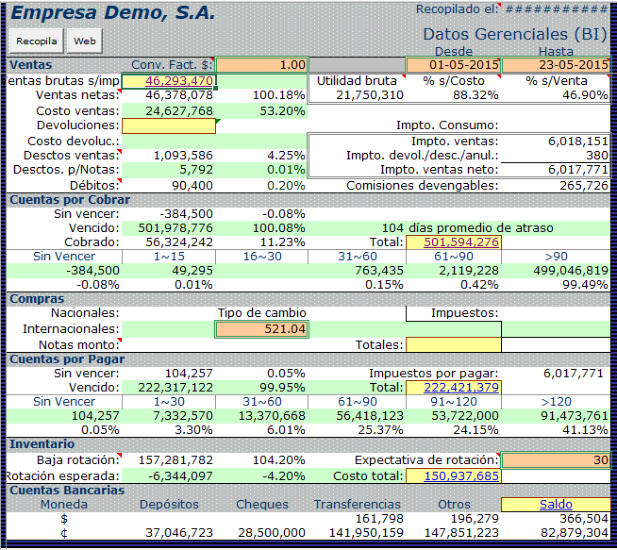617x550 pixels.
Task: Click the Desde date field 01-05-2015
Action: click(454, 65)
